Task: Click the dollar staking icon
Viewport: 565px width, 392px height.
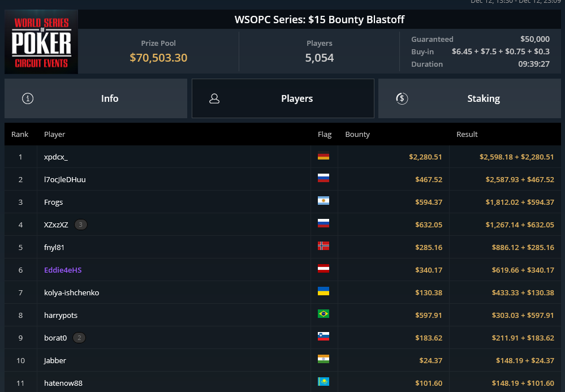Action: 402,98
